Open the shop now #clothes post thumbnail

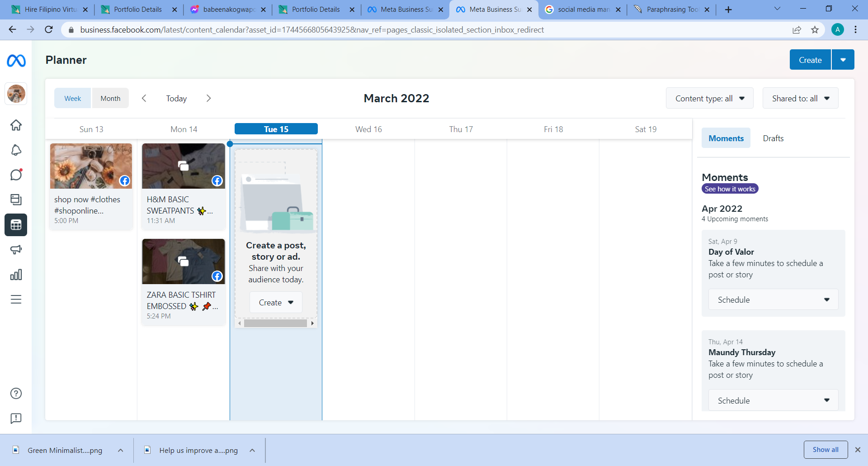coord(91,166)
